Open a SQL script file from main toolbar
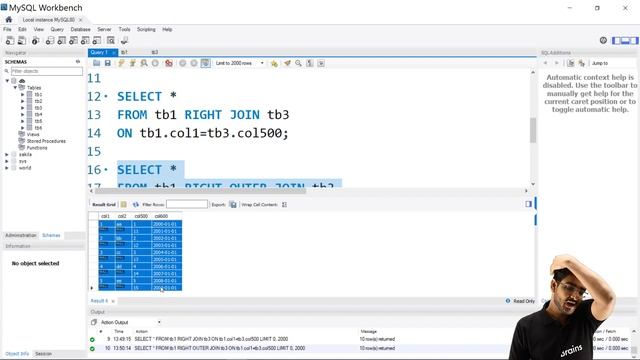Viewport: 640px width, 360px height. (x=22, y=40)
